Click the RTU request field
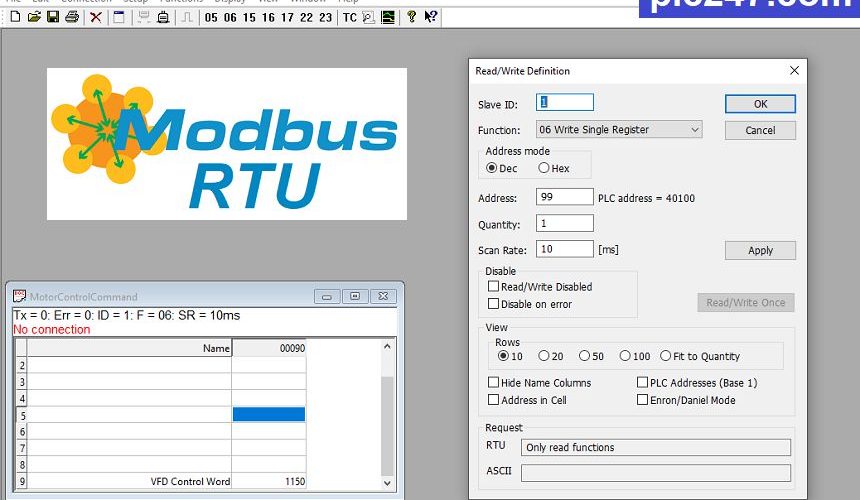 (x=656, y=447)
